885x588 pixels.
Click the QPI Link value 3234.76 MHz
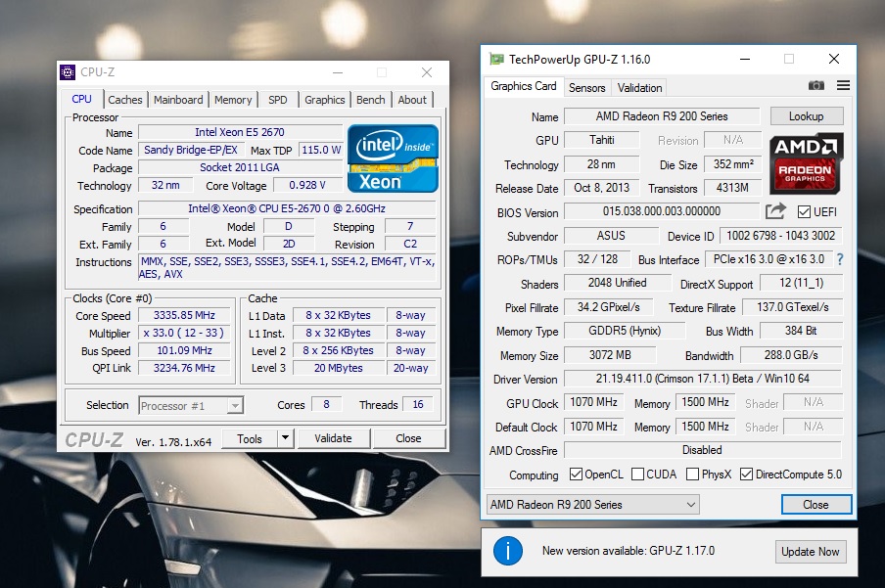185,368
